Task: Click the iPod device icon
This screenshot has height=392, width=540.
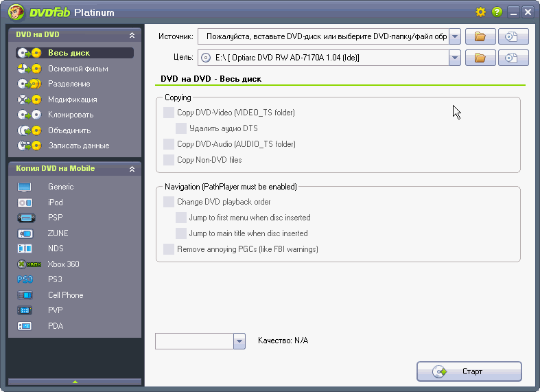Action: (x=25, y=203)
